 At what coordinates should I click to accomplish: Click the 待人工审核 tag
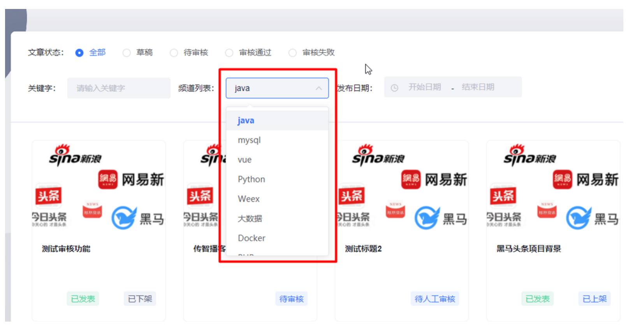click(435, 299)
